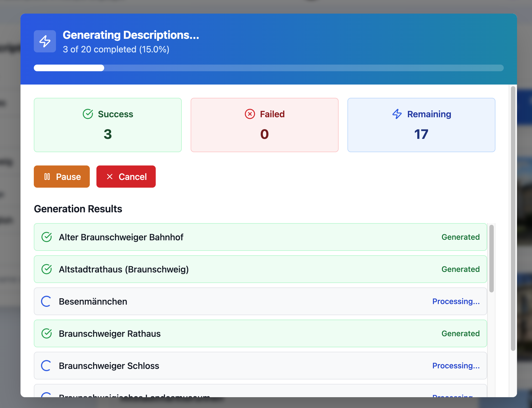Click Generated status for Altstadtrathaus row
532x408 pixels.
(x=460, y=269)
